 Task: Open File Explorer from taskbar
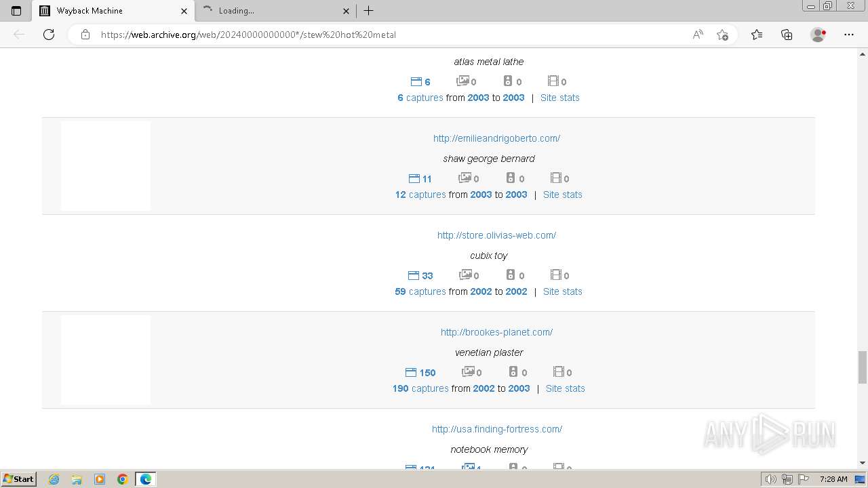click(77, 479)
